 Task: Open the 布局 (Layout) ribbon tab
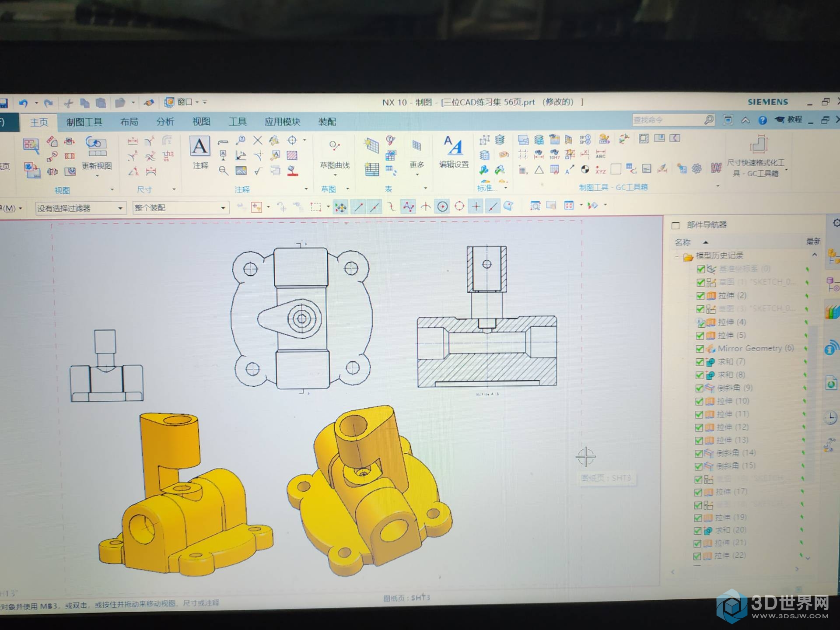coord(129,122)
